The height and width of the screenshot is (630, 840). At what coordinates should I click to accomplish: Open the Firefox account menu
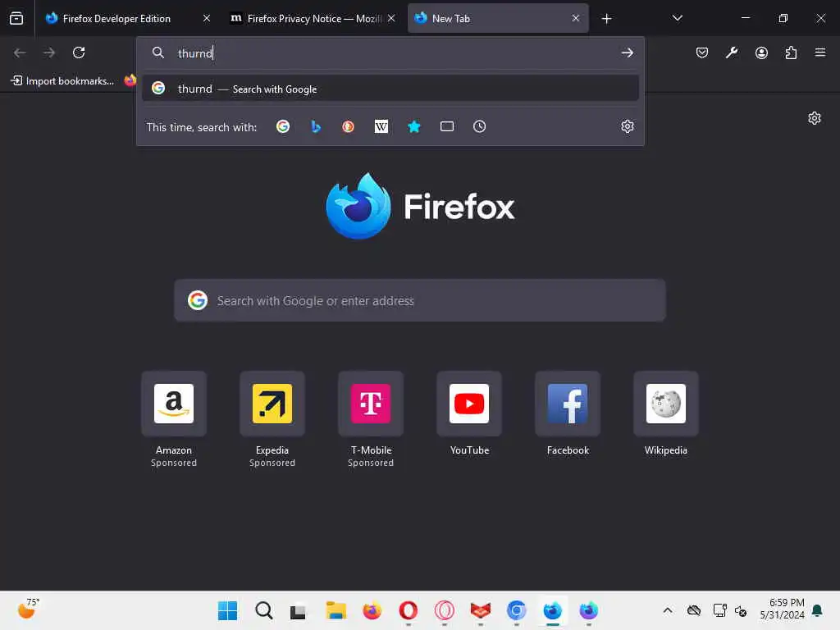pos(761,52)
